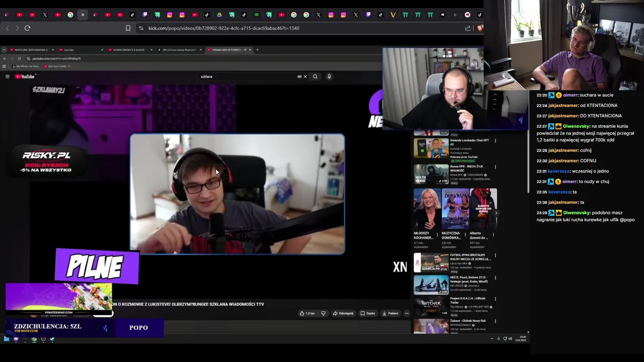Click the Zapisz save button
Viewport: 644px width, 362px height.
tap(368, 313)
